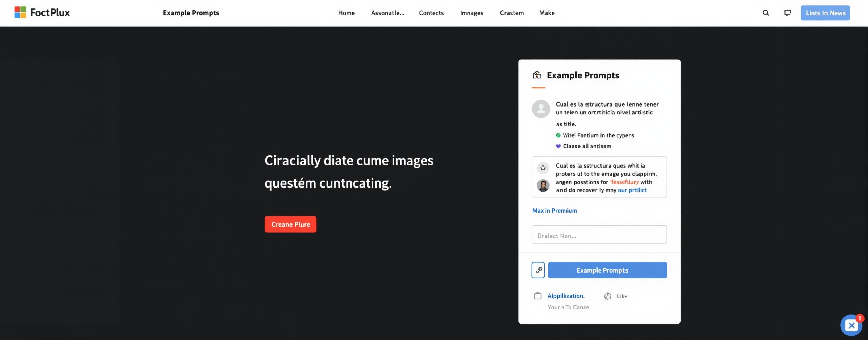Image resolution: width=868 pixels, height=340 pixels.
Task: Click the red Creane Plure button
Action: click(290, 224)
